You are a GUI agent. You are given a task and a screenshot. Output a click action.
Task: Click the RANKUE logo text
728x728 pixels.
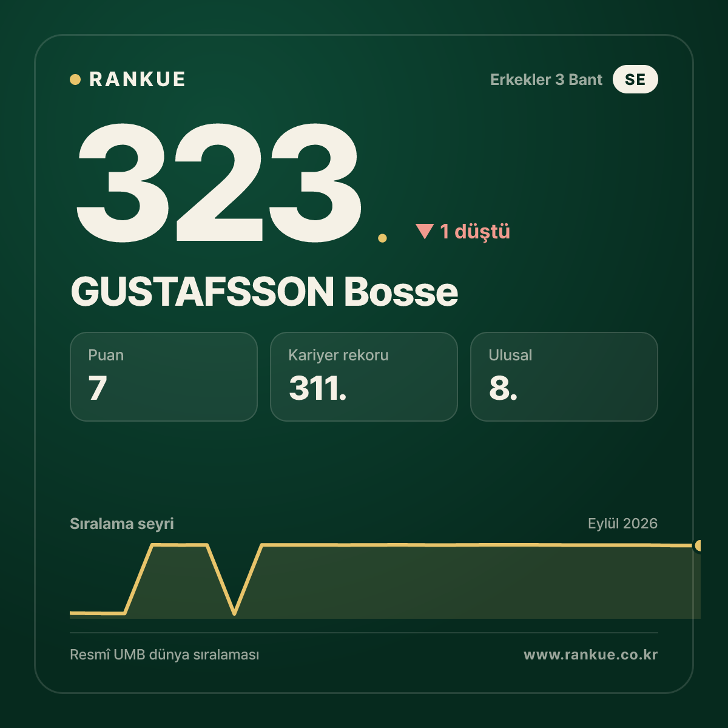pyautogui.click(x=137, y=79)
